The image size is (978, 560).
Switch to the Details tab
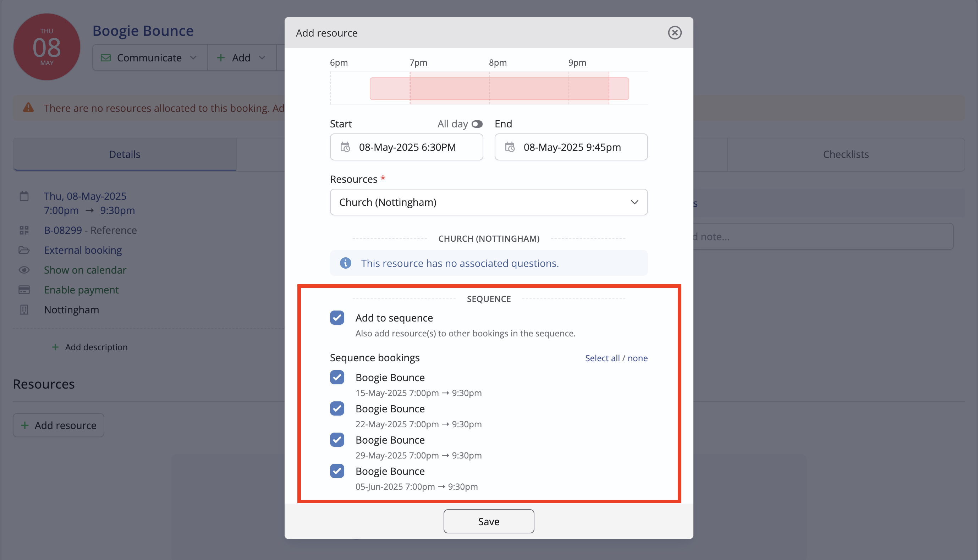pos(125,154)
